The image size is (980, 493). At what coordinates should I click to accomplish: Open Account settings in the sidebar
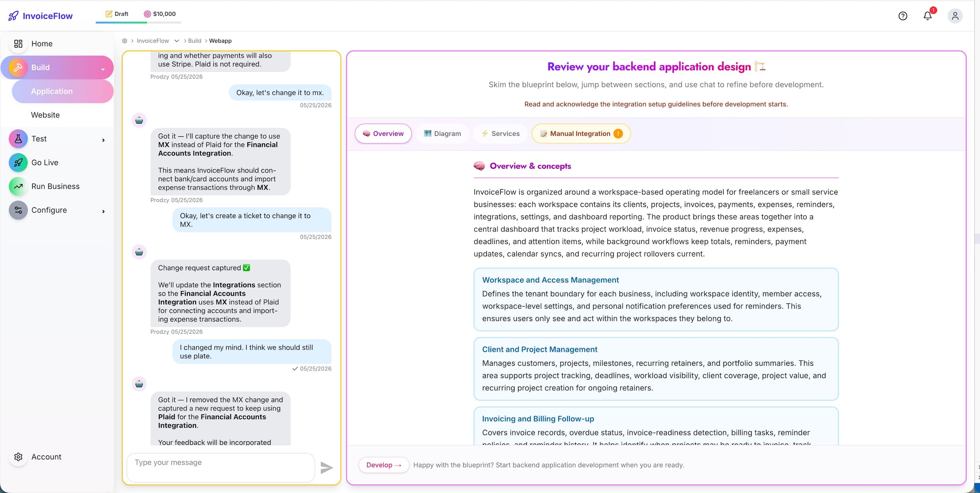click(46, 457)
